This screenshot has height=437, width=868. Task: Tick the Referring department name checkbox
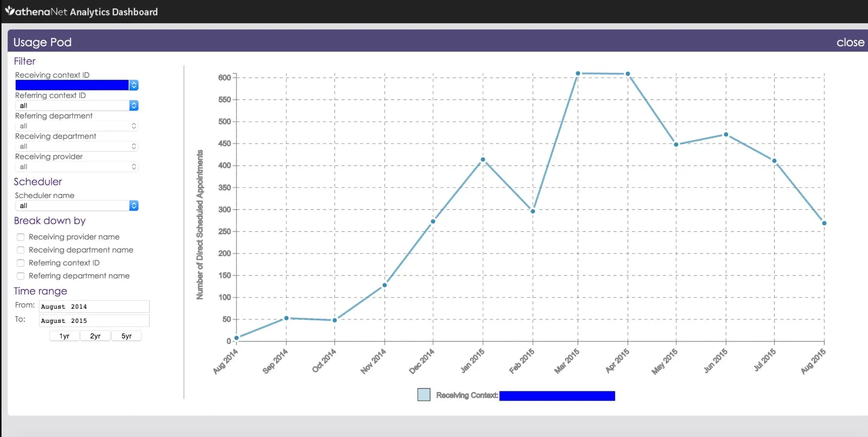pyautogui.click(x=21, y=276)
